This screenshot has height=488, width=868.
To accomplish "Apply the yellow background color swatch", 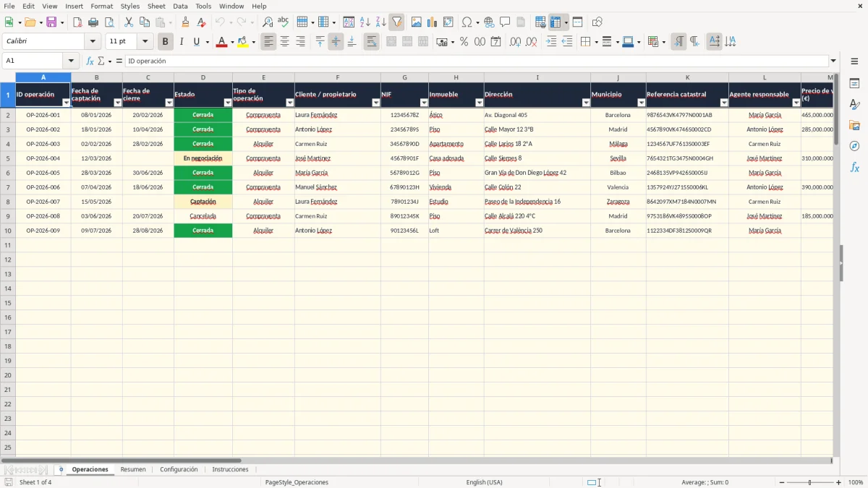I will [x=243, y=42].
